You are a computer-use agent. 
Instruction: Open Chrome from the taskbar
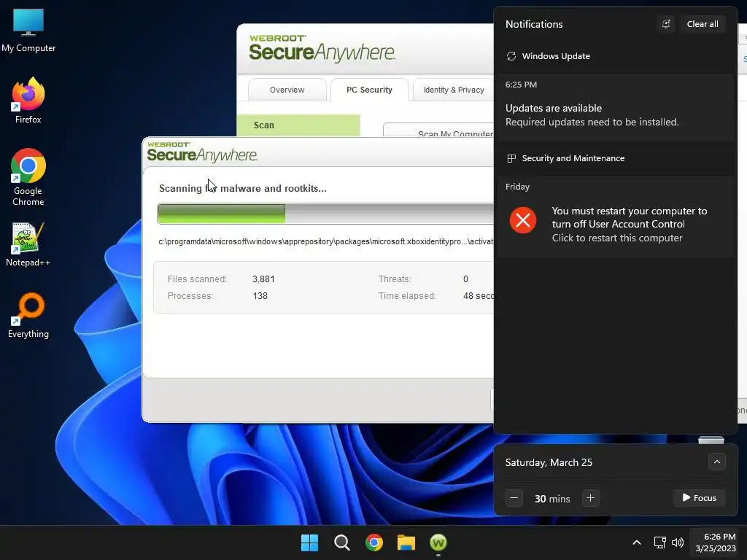374,542
